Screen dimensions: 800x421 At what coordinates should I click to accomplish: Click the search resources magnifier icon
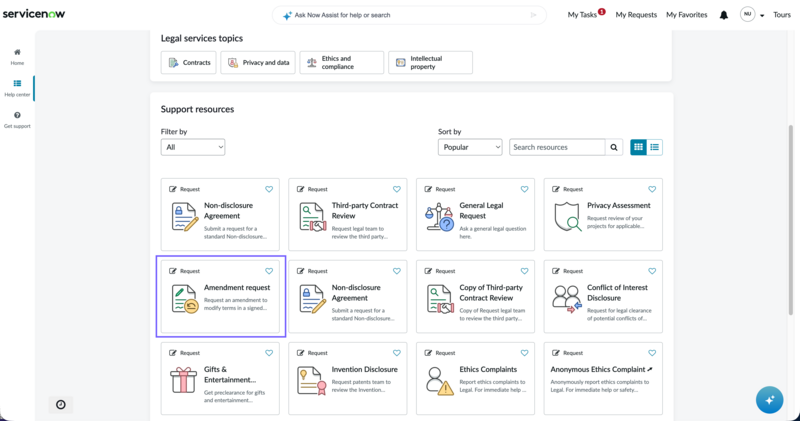point(614,147)
